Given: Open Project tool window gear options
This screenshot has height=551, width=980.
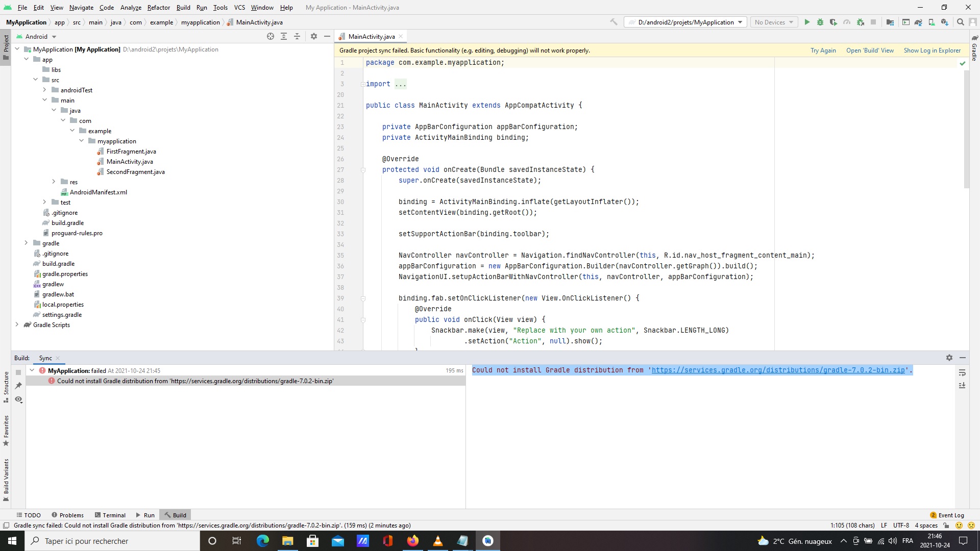Looking at the screenshot, I should click(314, 36).
